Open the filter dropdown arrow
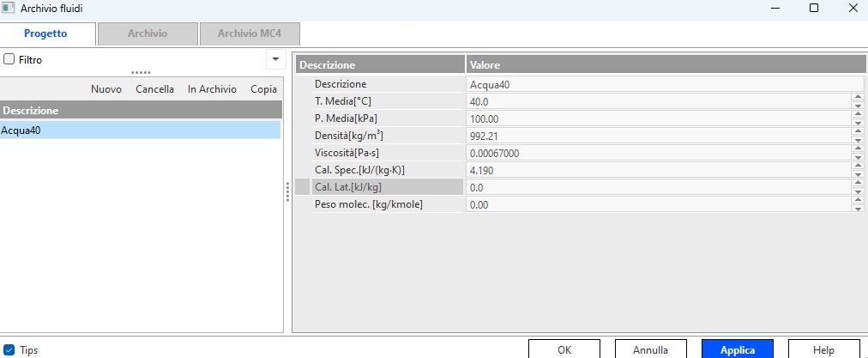Screen dimensions: 868x358 [x=275, y=59]
